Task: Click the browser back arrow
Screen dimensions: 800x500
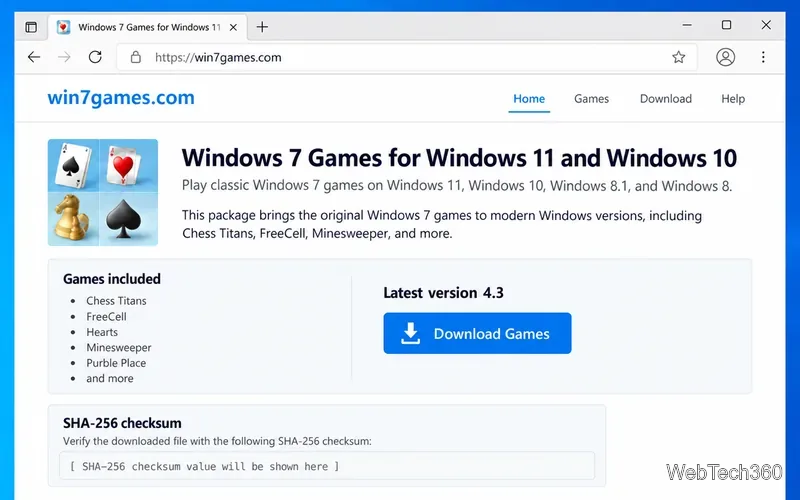Action: point(34,57)
